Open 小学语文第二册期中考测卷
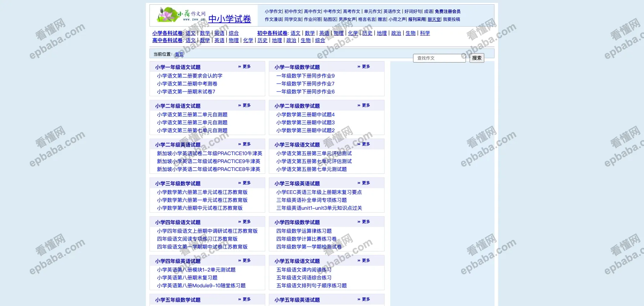The height and width of the screenshot is (306, 644). pyautogui.click(x=187, y=84)
